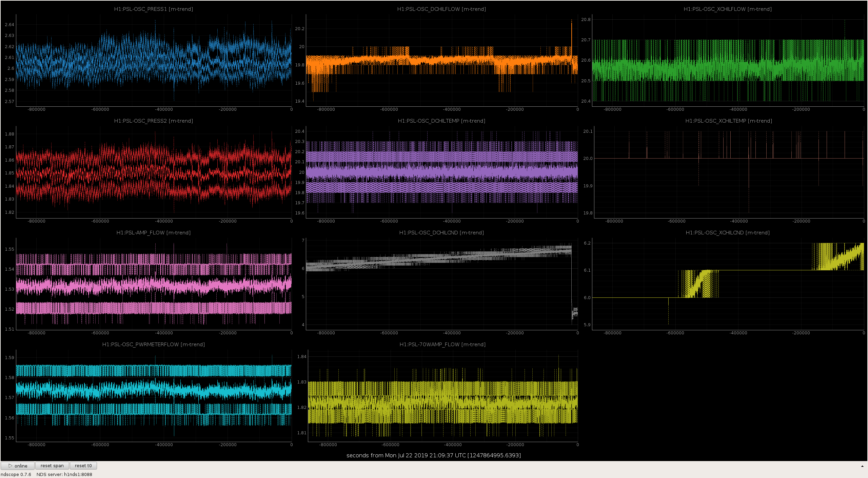Click the 1.84 y-axis tick on 70WAMP_FLOW plot

[302, 357]
